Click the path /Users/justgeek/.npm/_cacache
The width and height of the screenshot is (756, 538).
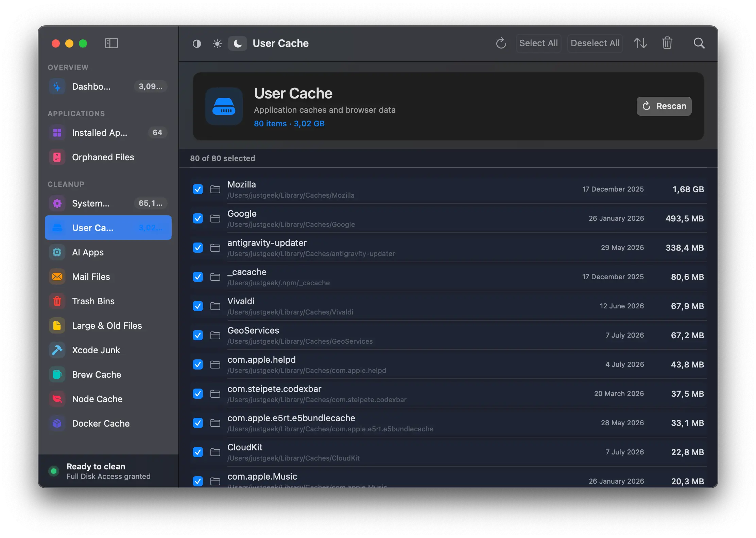(278, 283)
